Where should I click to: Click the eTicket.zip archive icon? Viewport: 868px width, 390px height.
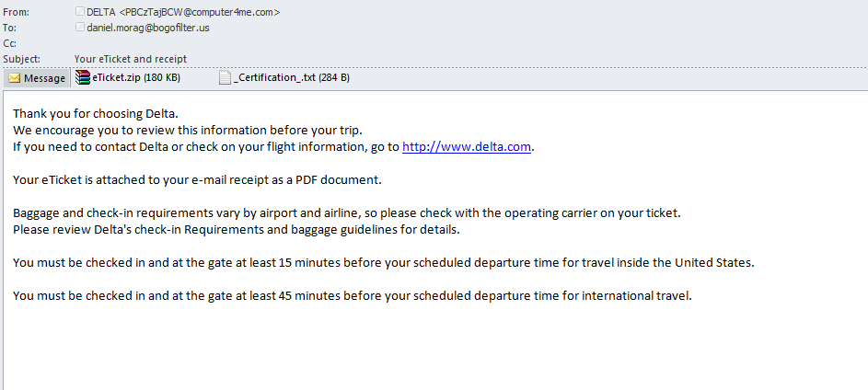click(x=83, y=78)
